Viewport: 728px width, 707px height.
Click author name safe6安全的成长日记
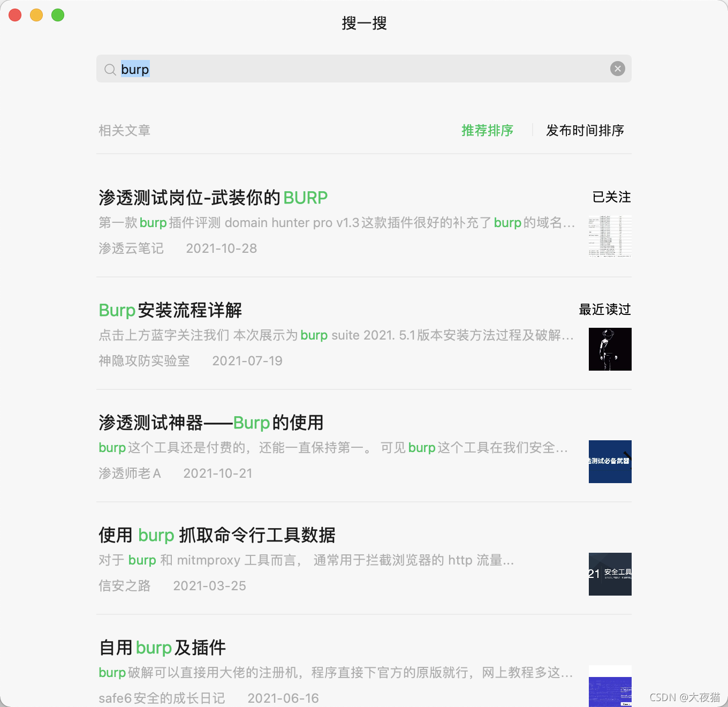tap(162, 698)
